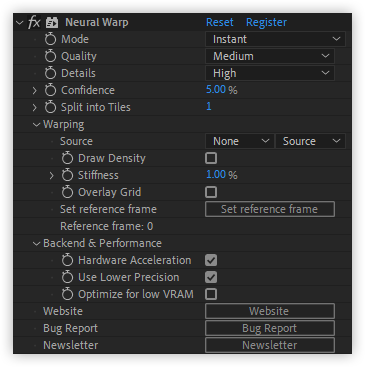
Task: Click the Confidence value 5.00
Action: point(216,90)
